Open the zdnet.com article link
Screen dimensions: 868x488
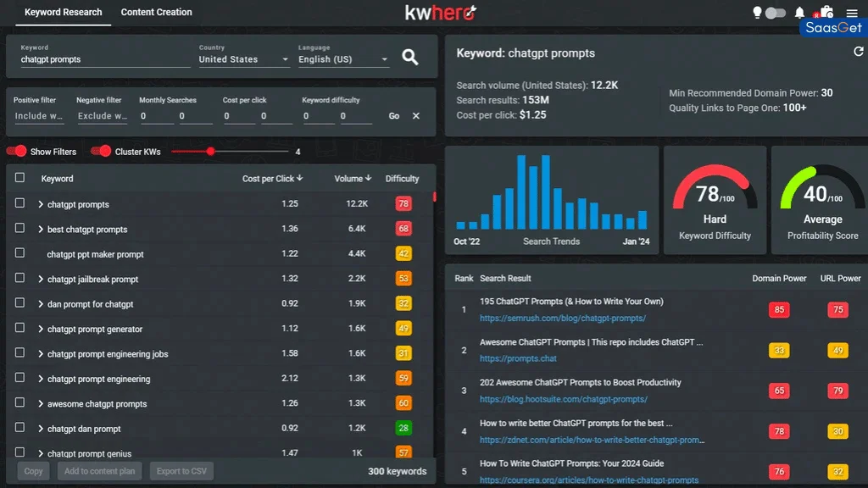click(x=593, y=440)
